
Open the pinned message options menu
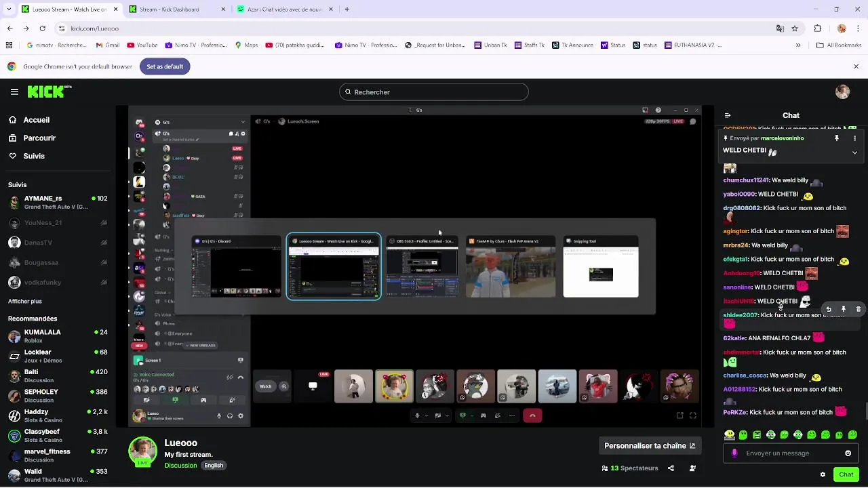[x=854, y=138]
